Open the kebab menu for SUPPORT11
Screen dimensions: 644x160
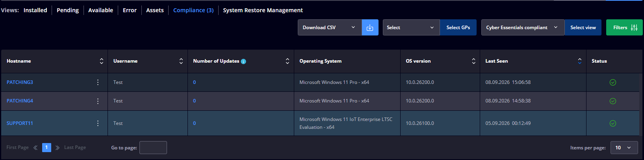coord(98,123)
